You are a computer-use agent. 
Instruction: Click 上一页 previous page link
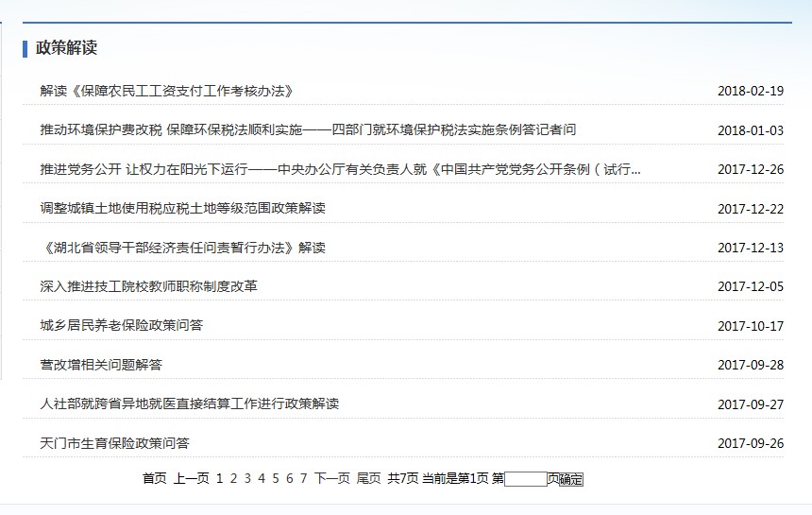click(191, 478)
